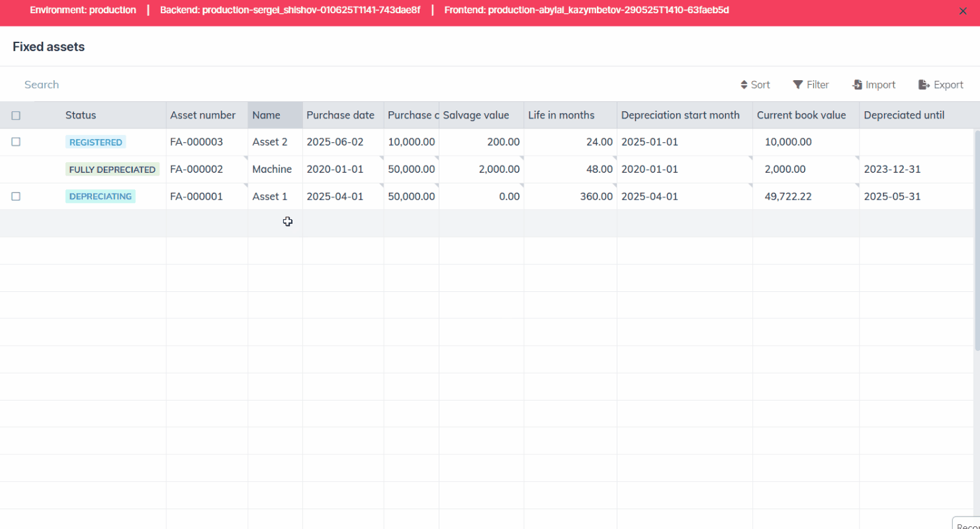Screen dimensions: 980x529
Task: Click the name cell Machine
Action: [272, 169]
